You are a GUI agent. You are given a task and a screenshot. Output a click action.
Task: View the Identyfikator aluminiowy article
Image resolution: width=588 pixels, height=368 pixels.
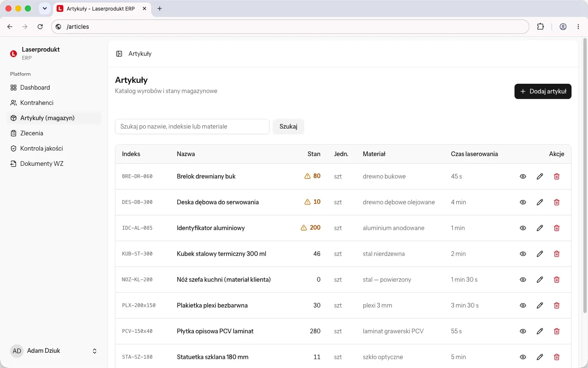523,228
